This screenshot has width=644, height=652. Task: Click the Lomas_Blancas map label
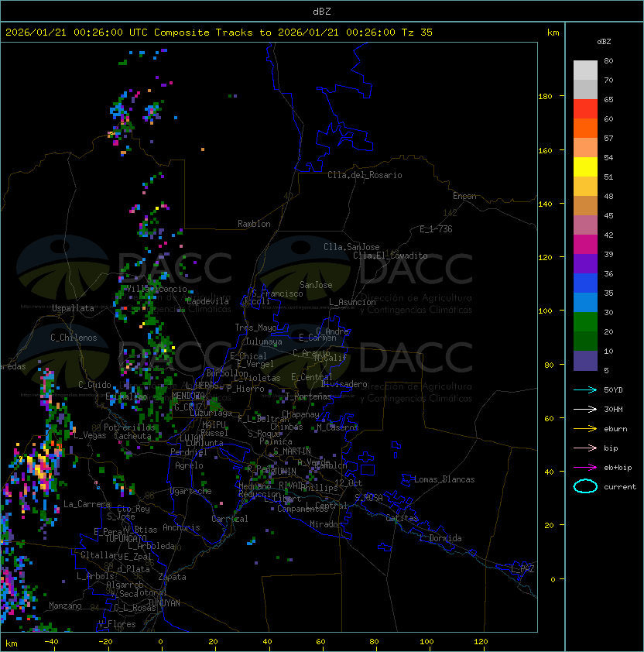[x=444, y=479]
